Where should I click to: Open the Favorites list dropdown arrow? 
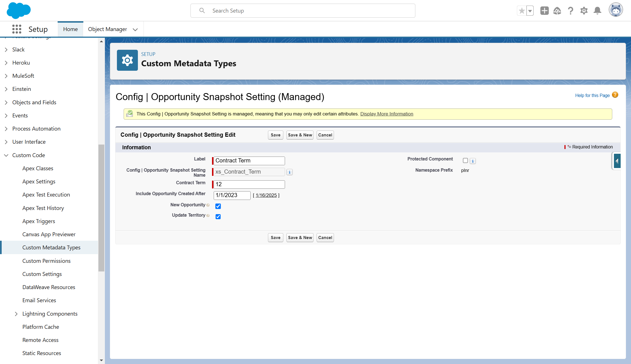click(x=530, y=11)
